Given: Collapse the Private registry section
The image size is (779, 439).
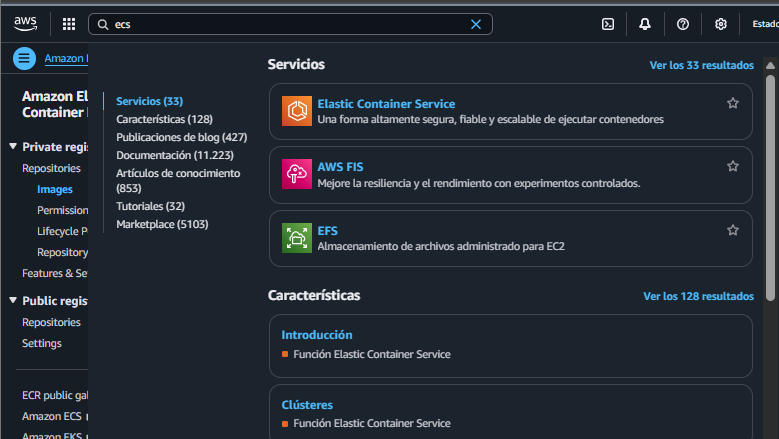Looking at the screenshot, I should [x=13, y=147].
